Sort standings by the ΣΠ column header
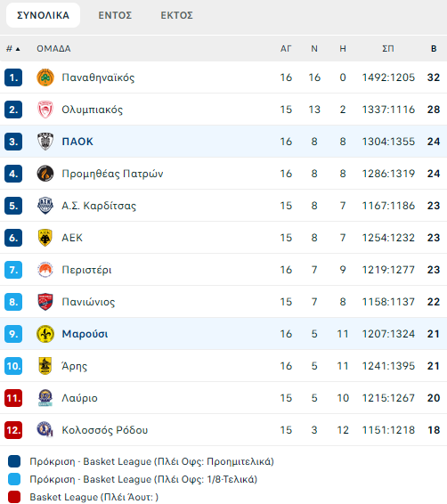Image resolution: width=447 pixels, height=504 pixels. [x=388, y=49]
